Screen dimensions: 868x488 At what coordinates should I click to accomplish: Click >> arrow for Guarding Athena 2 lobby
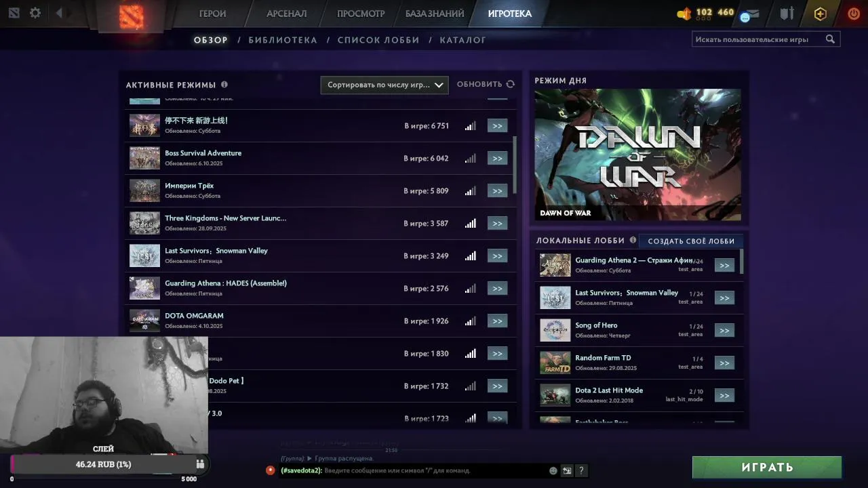pos(724,265)
